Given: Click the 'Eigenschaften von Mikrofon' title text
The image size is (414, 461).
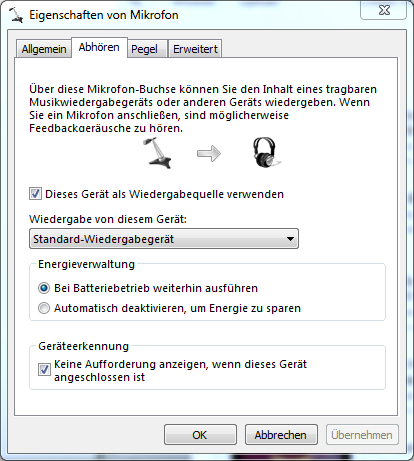Looking at the screenshot, I should (104, 15).
